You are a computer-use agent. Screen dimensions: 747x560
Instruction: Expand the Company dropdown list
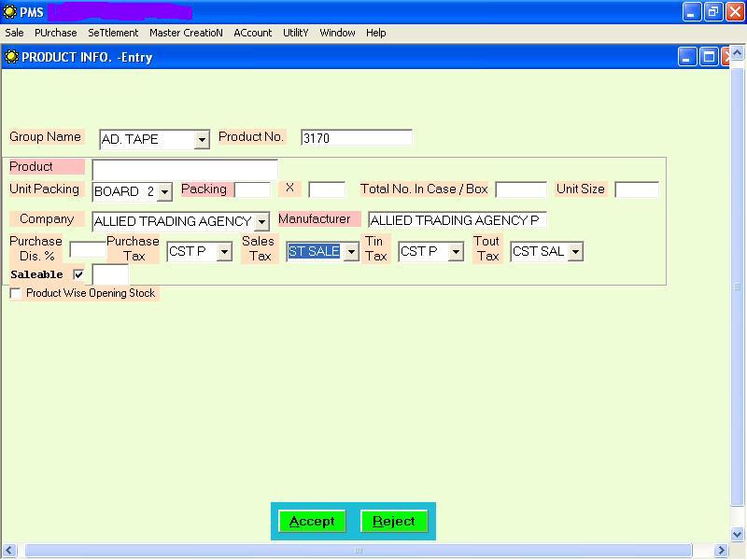(261, 222)
